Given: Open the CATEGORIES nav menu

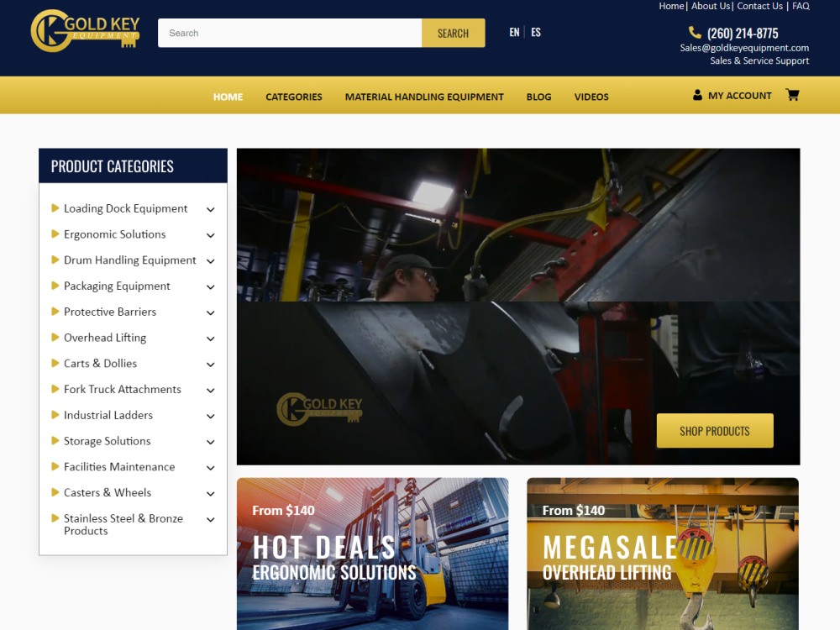Looking at the screenshot, I should pyautogui.click(x=293, y=97).
